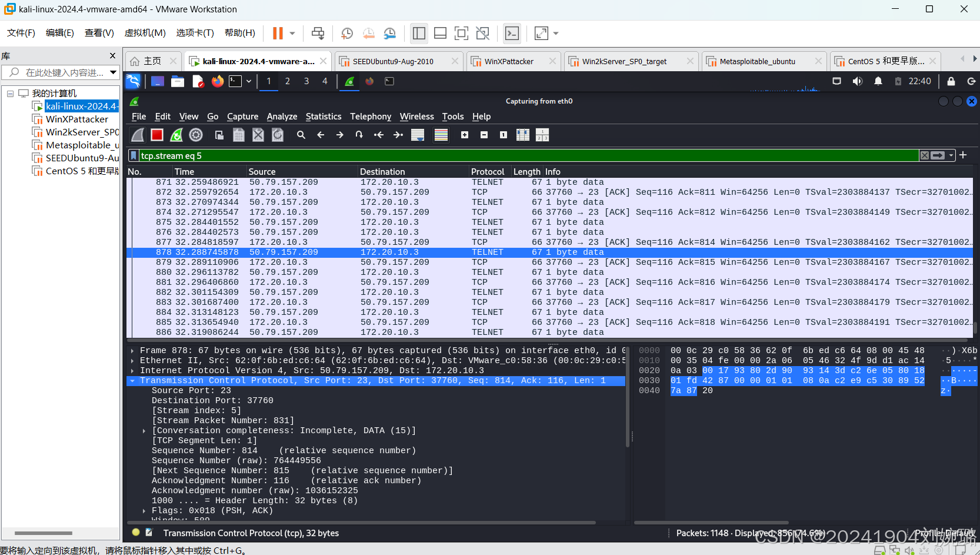Screen dimensions: 980x555
Task: Open the Capture menu
Action: [242, 117]
